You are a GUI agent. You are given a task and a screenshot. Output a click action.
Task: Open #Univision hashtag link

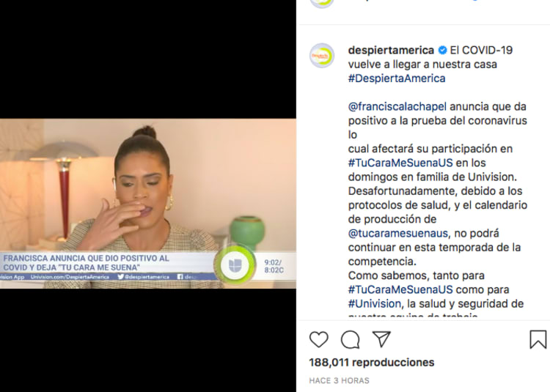[x=375, y=304]
